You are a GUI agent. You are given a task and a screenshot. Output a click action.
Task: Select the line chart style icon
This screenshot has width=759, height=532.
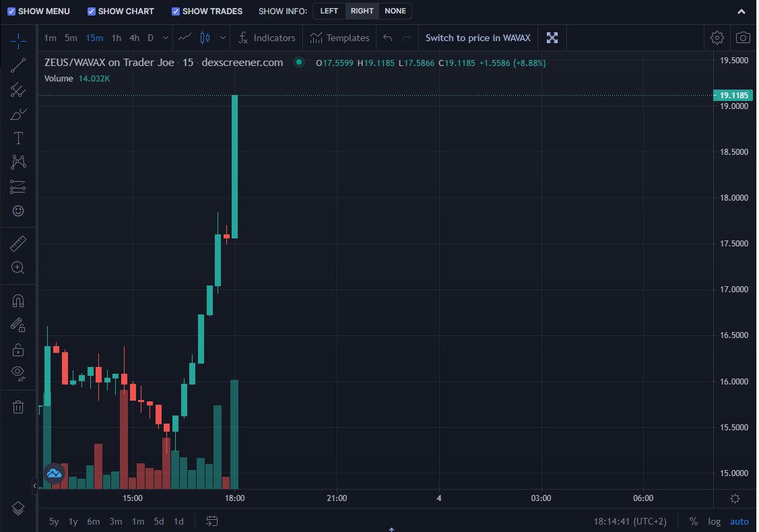(x=185, y=38)
